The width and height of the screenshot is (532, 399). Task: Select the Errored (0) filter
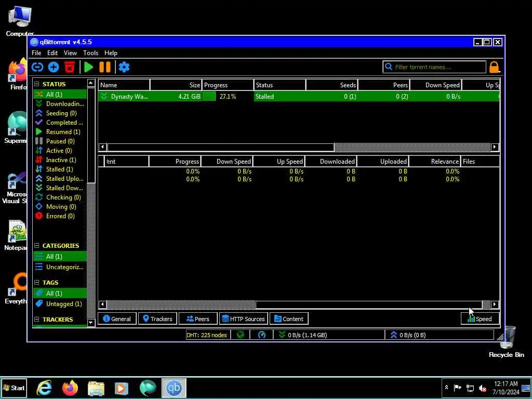[60, 216]
